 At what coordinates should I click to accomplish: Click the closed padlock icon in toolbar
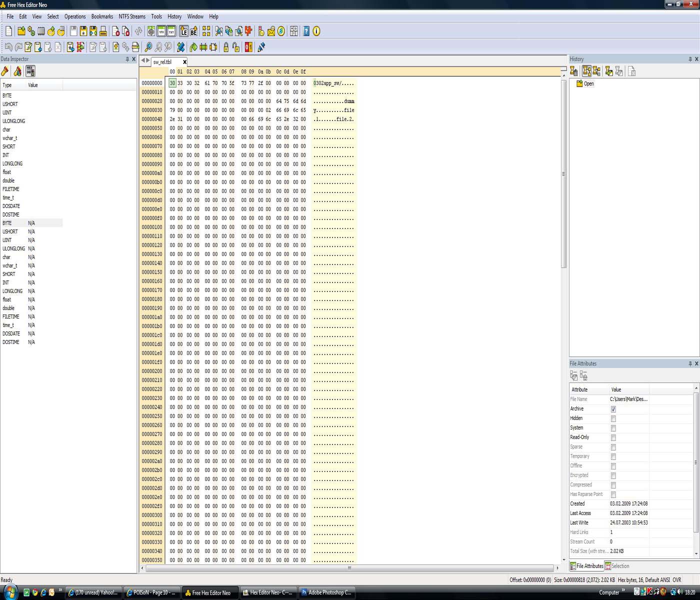(226, 47)
